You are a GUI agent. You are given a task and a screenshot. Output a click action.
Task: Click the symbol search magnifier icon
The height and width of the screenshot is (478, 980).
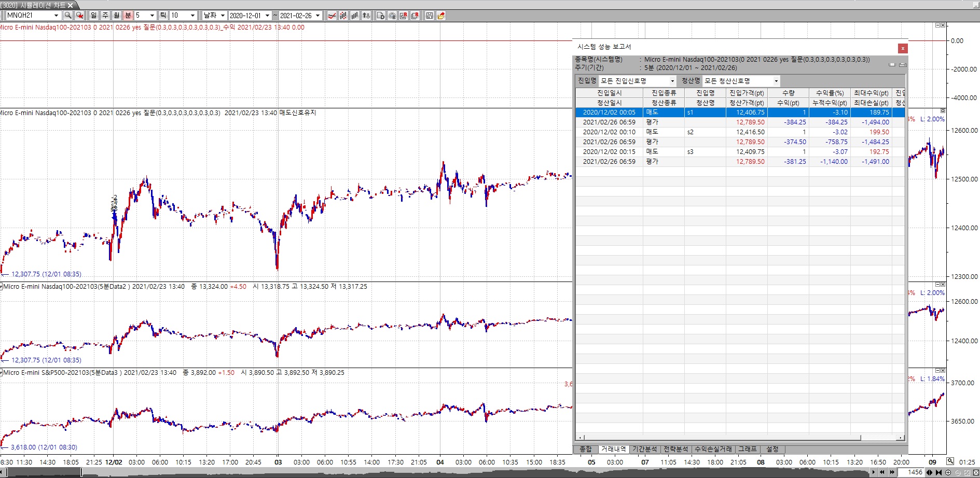pyautogui.click(x=68, y=16)
